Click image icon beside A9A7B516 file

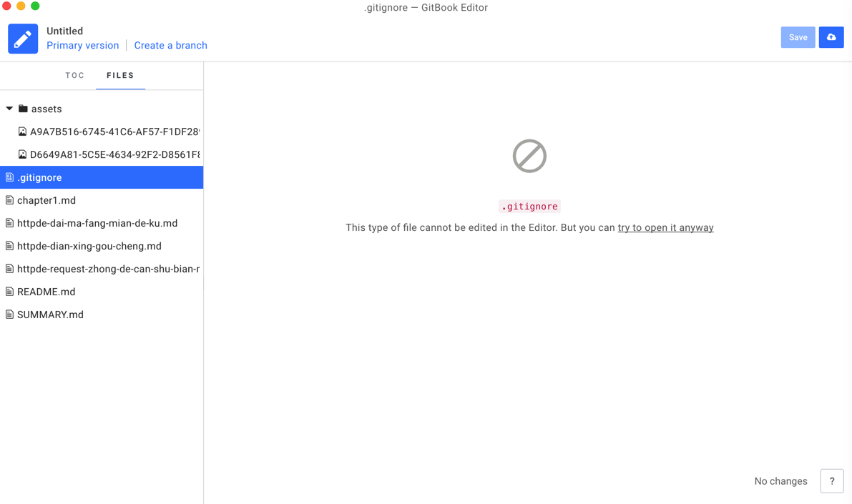coord(22,132)
